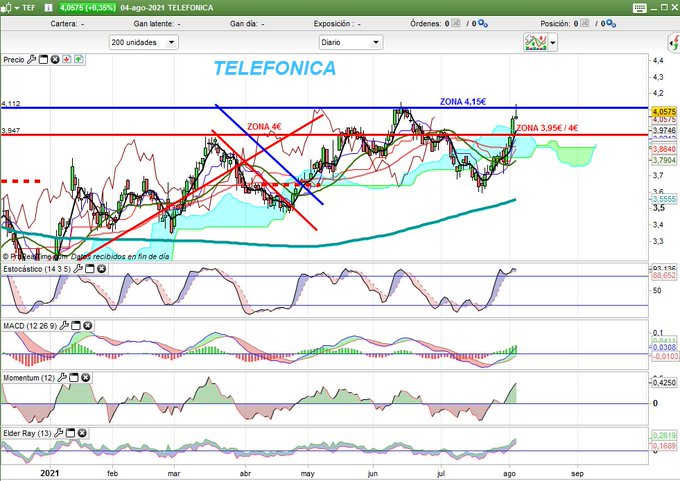Open Órdenes settings gears icon
Image resolution: width=680 pixels, height=481 pixels.
click(x=483, y=24)
